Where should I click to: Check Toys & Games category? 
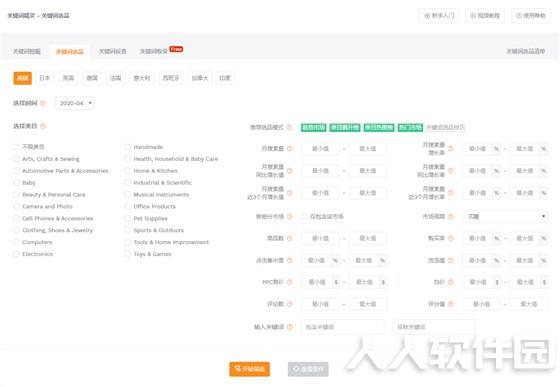click(128, 254)
